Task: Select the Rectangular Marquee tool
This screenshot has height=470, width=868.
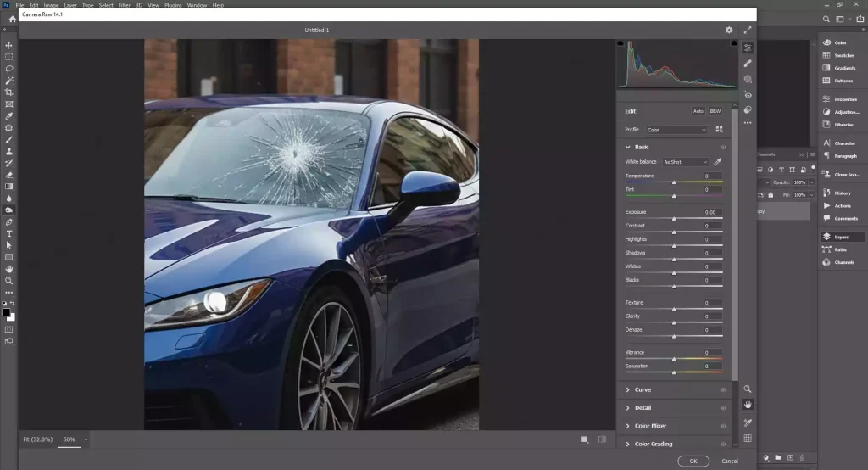Action: [x=8, y=57]
